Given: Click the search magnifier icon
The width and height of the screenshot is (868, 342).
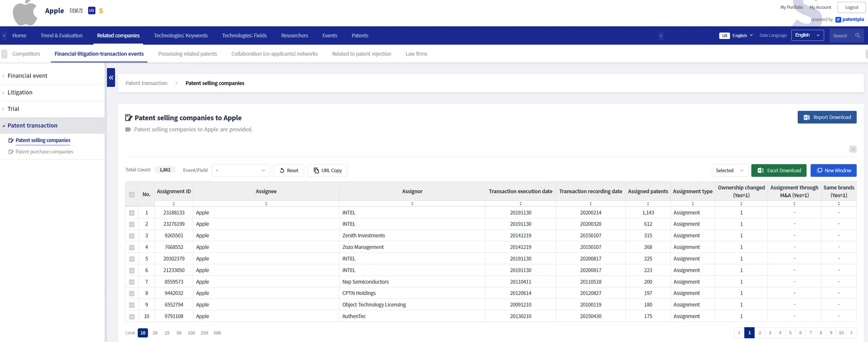Looking at the screenshot, I should tap(857, 36).
